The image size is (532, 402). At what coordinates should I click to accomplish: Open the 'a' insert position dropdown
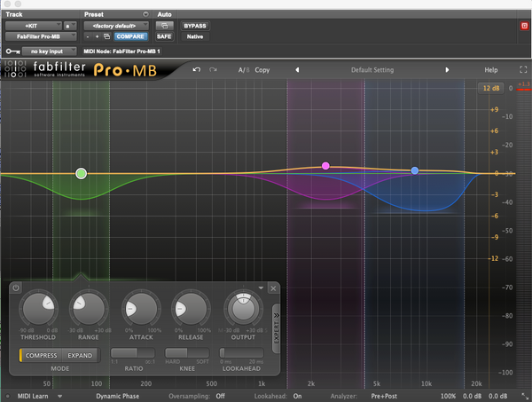click(x=69, y=26)
